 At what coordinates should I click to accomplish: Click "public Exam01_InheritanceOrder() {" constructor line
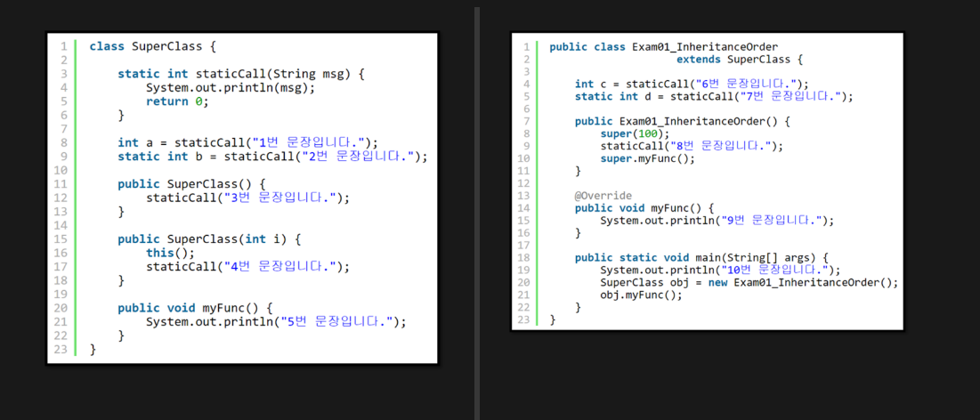click(x=683, y=121)
